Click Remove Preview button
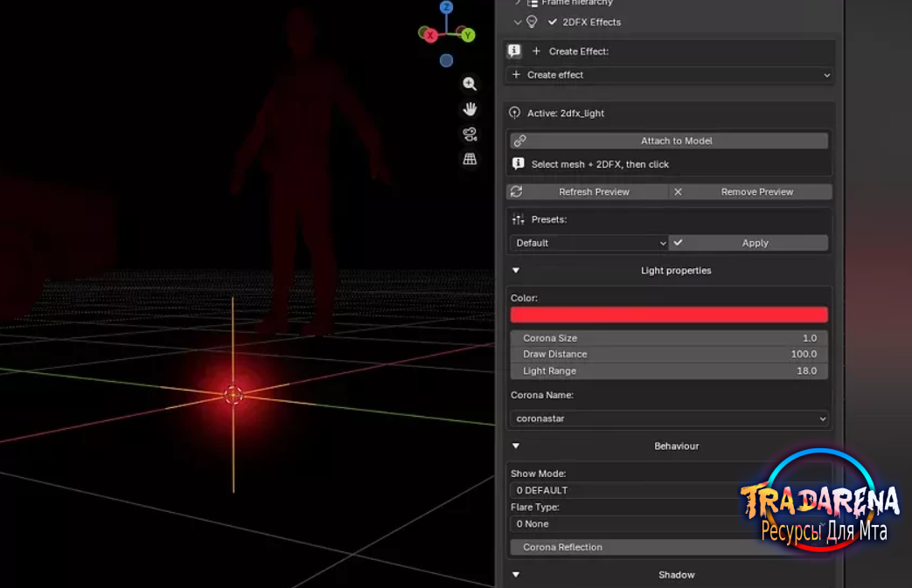 click(751, 191)
